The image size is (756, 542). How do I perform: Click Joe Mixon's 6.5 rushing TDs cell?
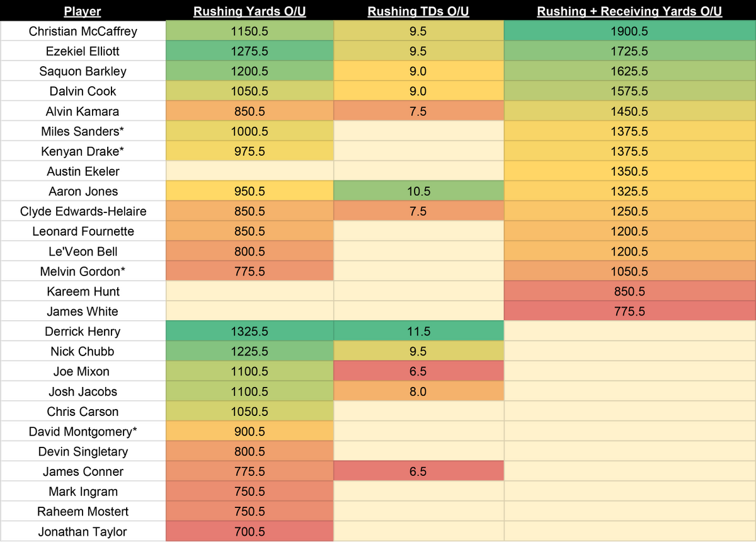(x=418, y=371)
